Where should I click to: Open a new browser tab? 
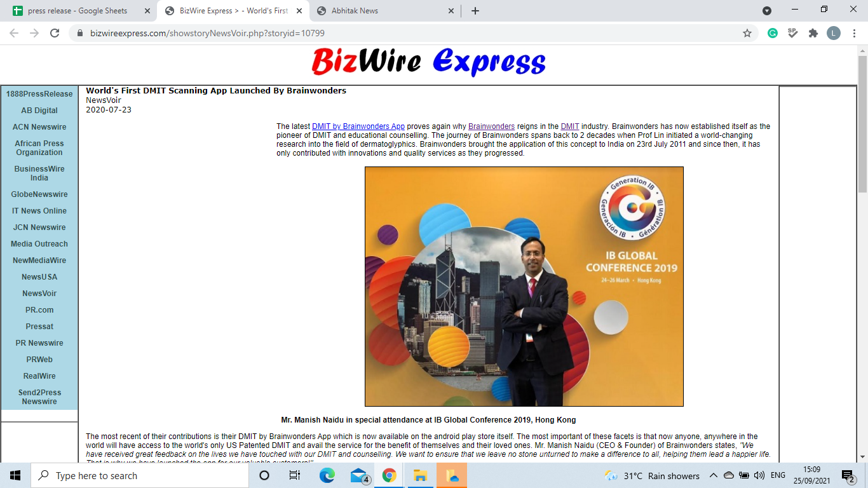click(475, 11)
